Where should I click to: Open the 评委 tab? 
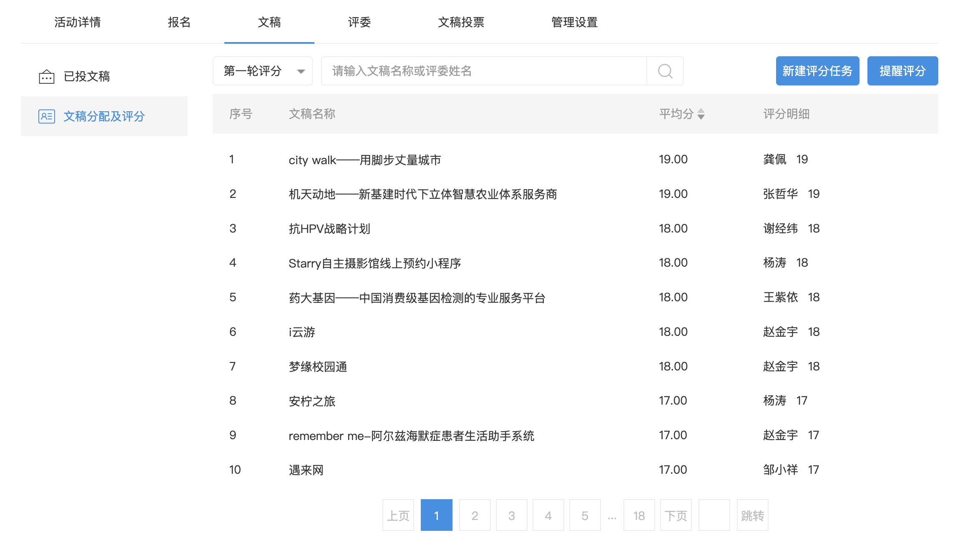pyautogui.click(x=359, y=22)
